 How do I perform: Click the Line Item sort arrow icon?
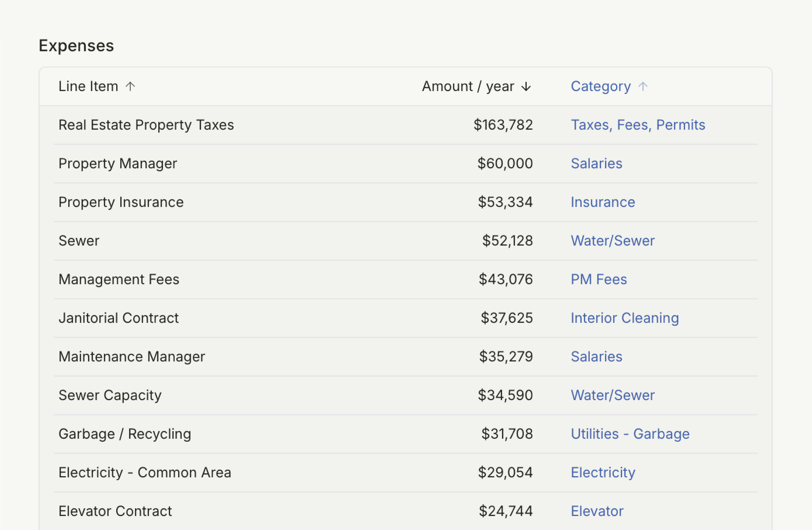point(130,86)
